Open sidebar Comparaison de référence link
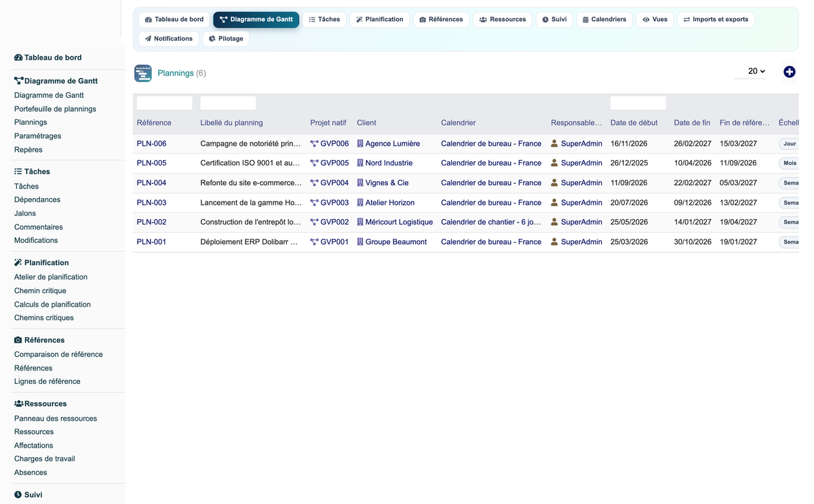Image resolution: width=814 pixels, height=504 pixels. pyautogui.click(x=58, y=355)
